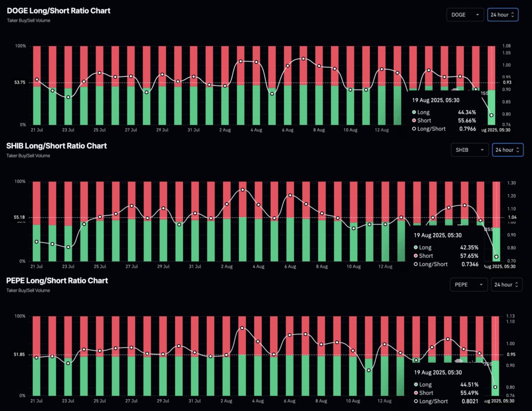
Task: Toggle the Long series in DOGE tooltip legend
Action: [x=423, y=112]
